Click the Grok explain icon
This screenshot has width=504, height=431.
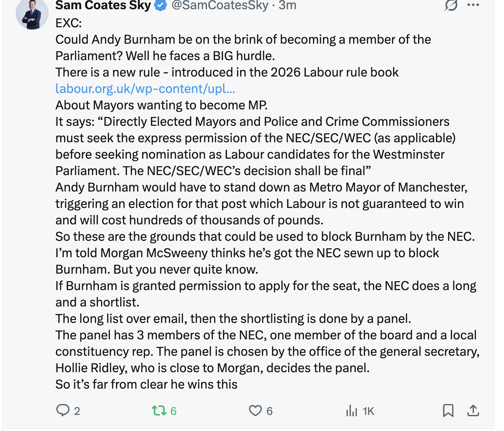451,5
